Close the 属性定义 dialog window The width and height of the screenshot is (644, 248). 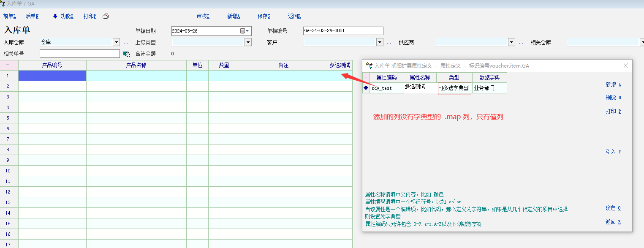click(625, 65)
